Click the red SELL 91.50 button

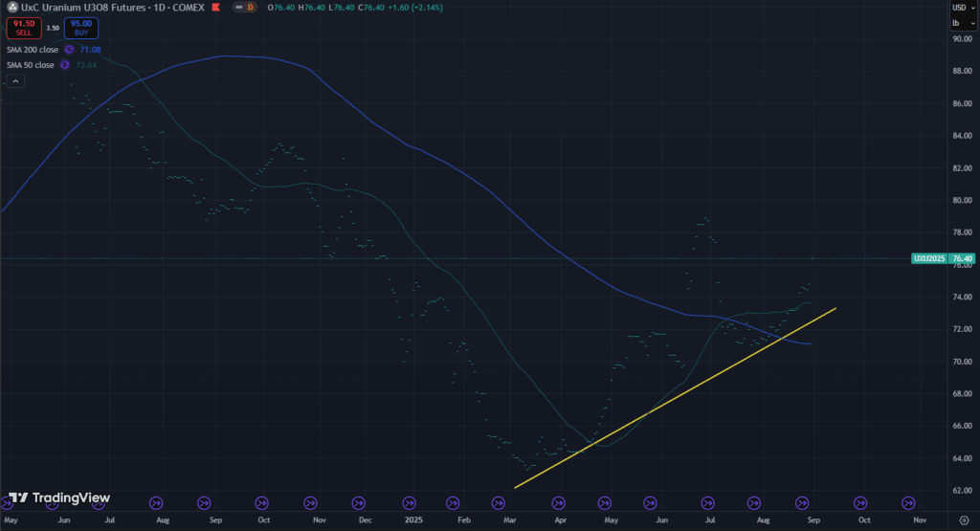17,29
